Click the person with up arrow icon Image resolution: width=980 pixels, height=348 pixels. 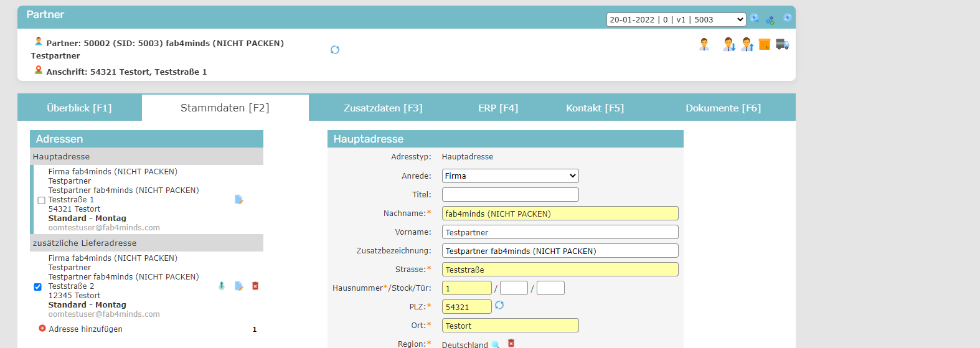[x=747, y=44]
